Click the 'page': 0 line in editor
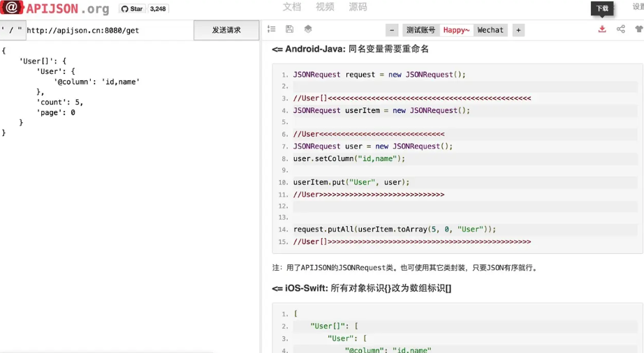Screen dimensions: 644x353 click(56, 112)
